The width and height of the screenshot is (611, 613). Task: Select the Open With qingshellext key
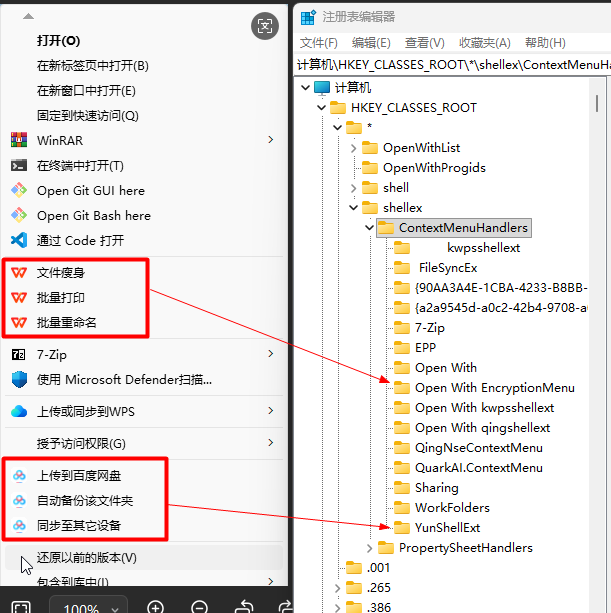click(482, 428)
